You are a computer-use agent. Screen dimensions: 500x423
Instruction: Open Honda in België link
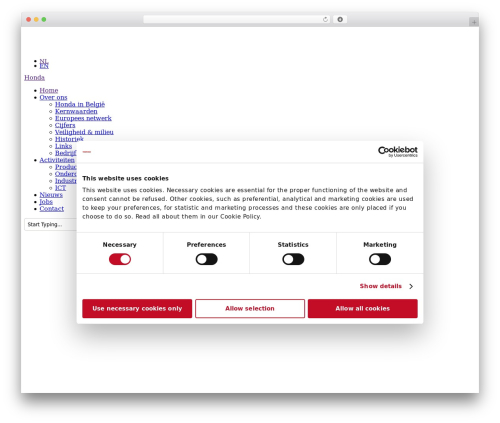coord(80,104)
